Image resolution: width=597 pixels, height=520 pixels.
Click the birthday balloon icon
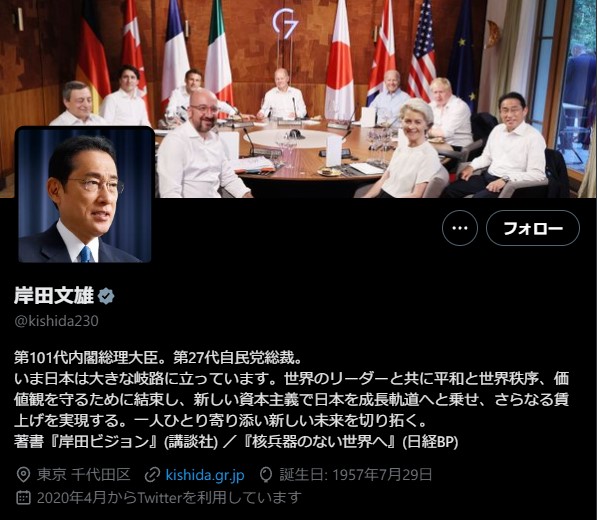pos(266,475)
